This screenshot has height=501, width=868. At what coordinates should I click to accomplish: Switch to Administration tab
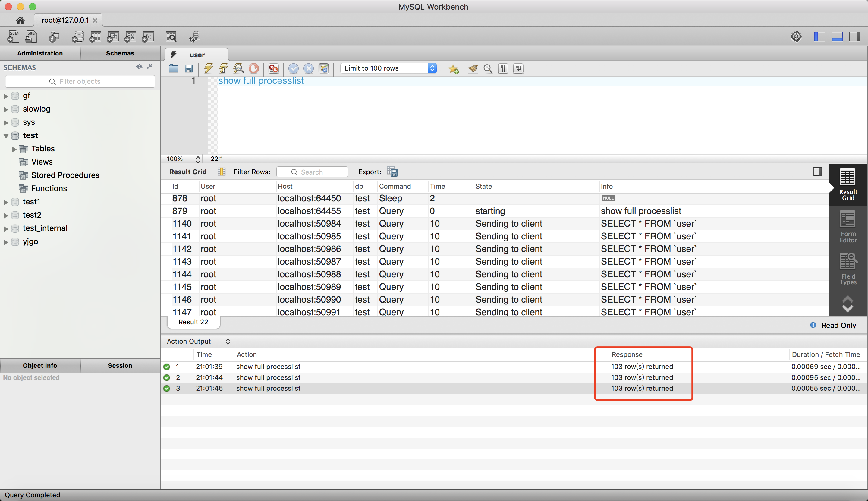40,53
